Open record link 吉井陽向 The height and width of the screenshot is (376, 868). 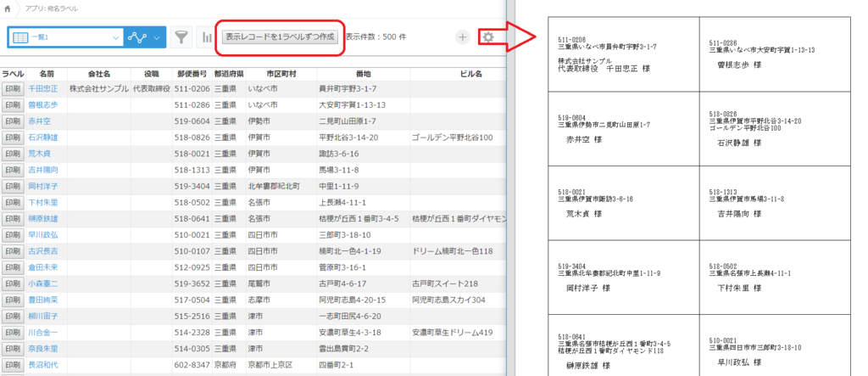43,170
